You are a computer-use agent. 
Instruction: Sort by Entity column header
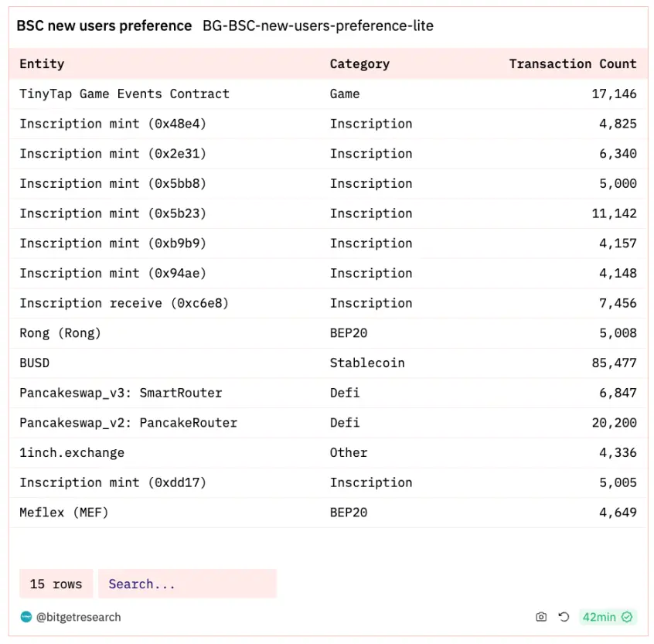coord(42,64)
